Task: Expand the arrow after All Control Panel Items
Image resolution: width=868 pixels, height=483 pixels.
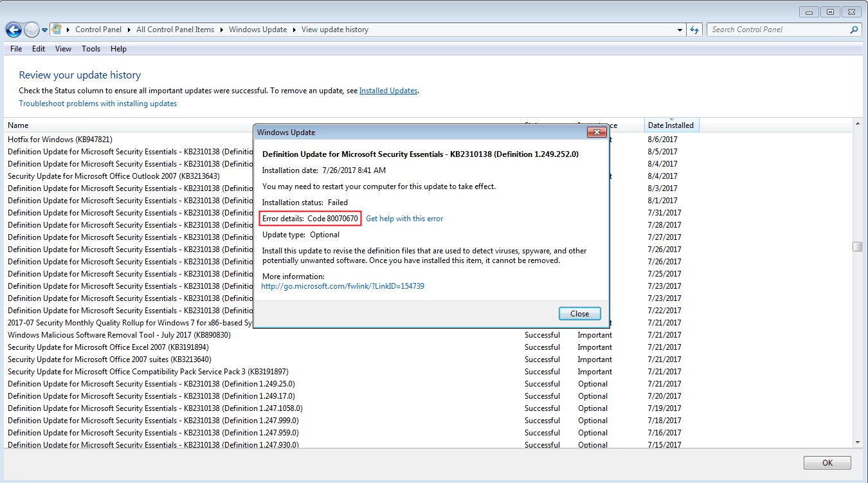Action: (x=221, y=30)
